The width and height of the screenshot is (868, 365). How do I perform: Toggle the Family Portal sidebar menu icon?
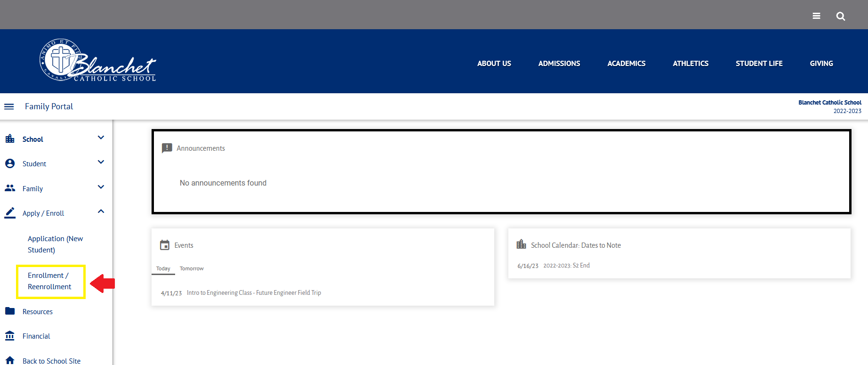(9, 106)
